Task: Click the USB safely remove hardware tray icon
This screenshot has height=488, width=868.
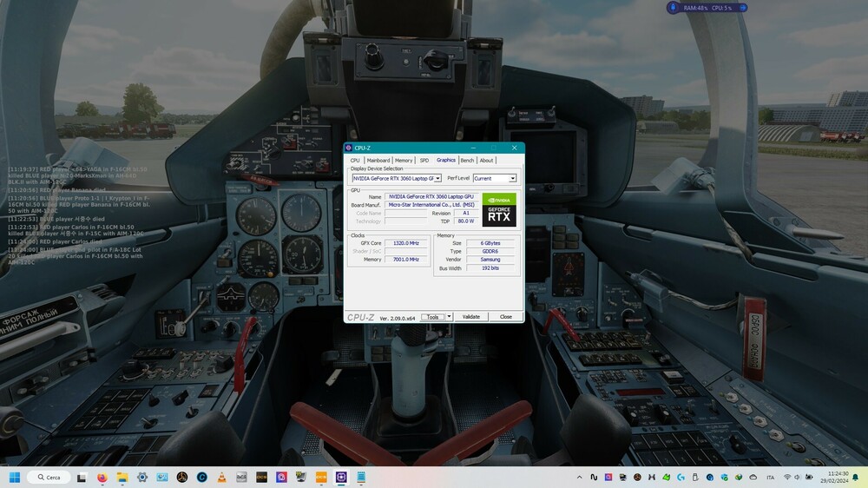Action: [695, 477]
